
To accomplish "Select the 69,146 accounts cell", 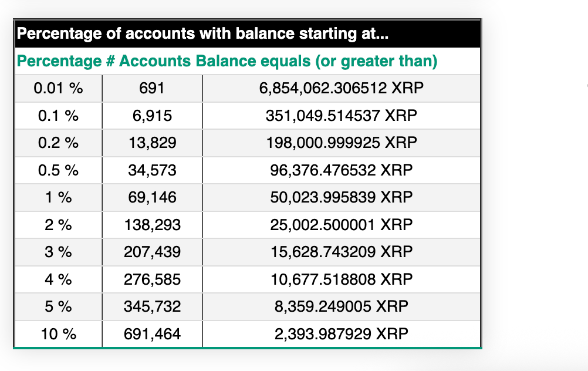I will [x=152, y=198].
